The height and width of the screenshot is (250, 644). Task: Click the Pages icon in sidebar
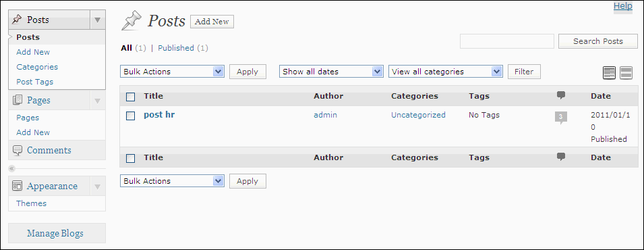pos(18,100)
